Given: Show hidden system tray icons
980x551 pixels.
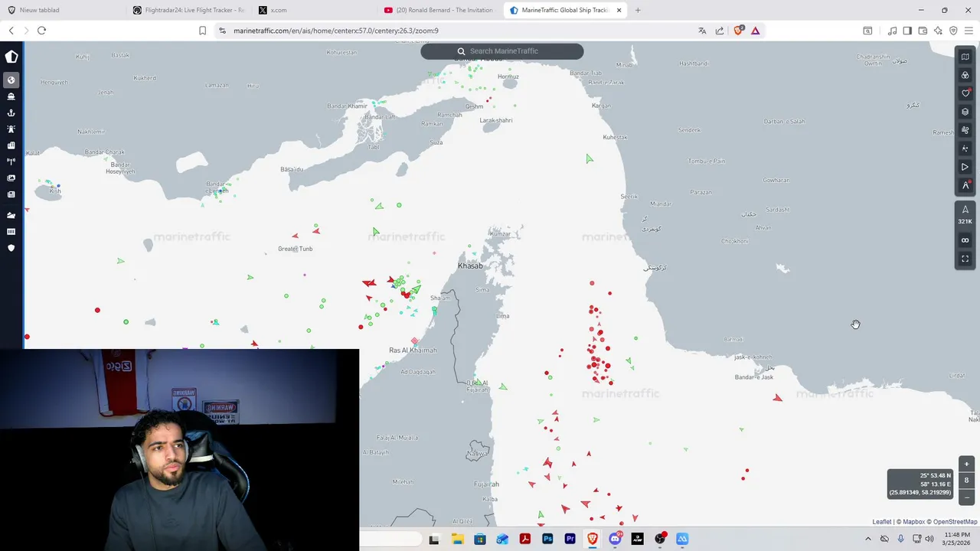Looking at the screenshot, I should click(x=867, y=539).
